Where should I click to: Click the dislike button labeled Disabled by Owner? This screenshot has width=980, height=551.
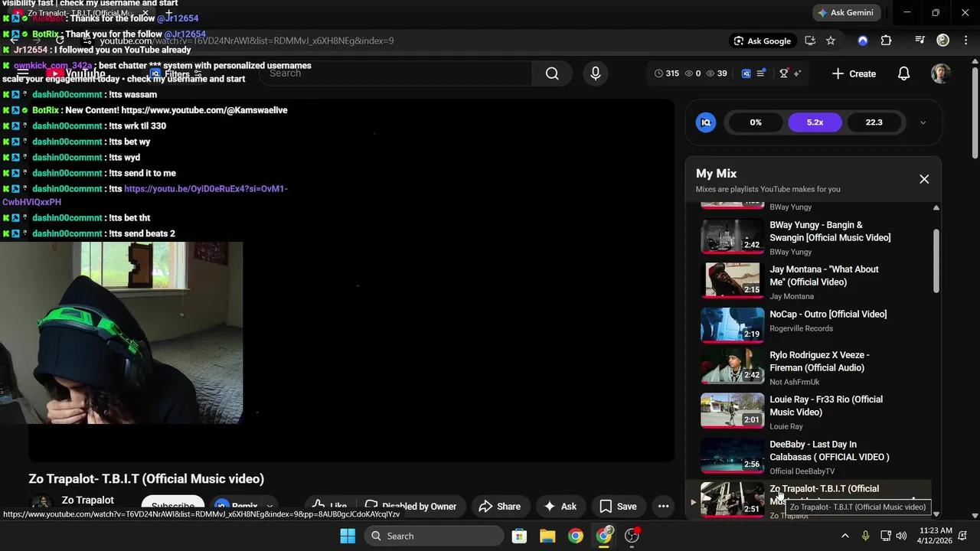coord(410,506)
